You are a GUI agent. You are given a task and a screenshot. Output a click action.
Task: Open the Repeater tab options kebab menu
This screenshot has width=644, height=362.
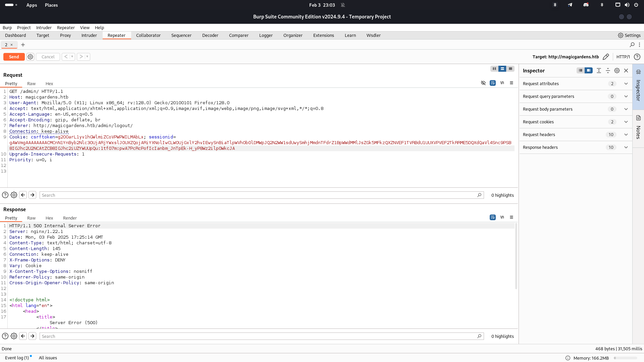click(x=640, y=45)
